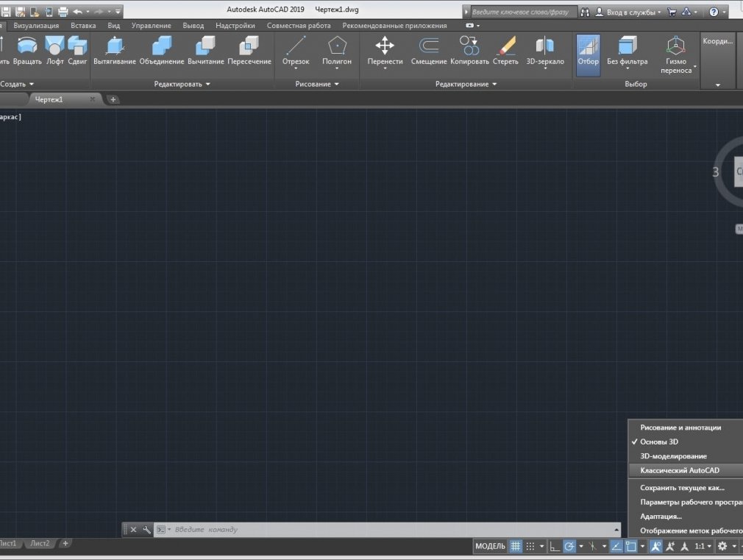
Task: Choose Сохранить текущее как... menu item
Action: tap(686, 488)
